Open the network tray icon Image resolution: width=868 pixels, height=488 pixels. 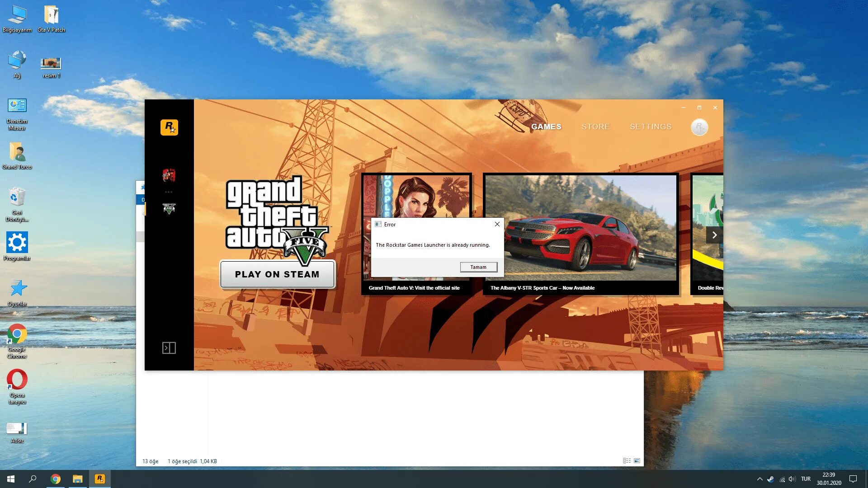(782, 479)
